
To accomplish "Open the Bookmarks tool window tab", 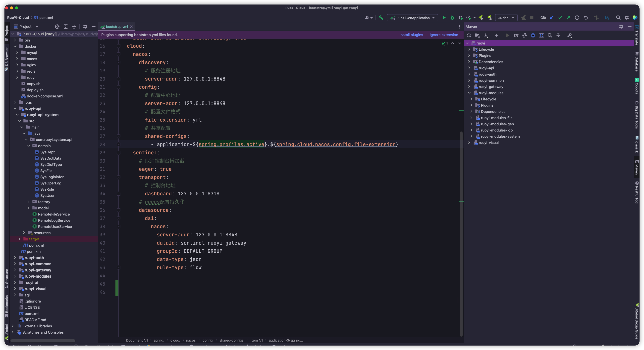I will 7,306.
